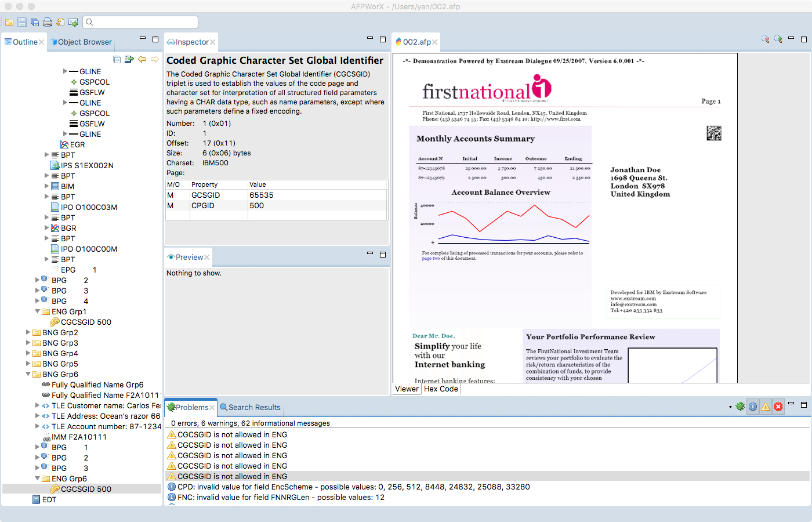Collapse all nodes in Outline panel
This screenshot has width=812, height=522.
pos(117,59)
